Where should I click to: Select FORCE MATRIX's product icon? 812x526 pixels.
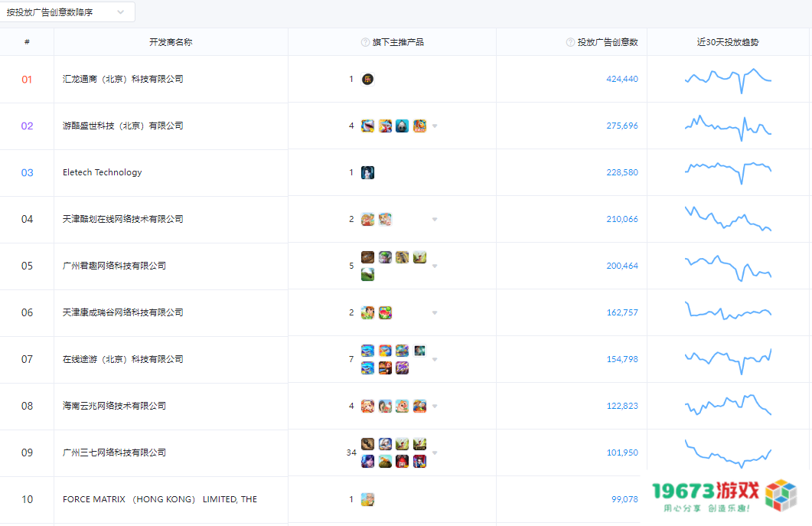coord(367,499)
